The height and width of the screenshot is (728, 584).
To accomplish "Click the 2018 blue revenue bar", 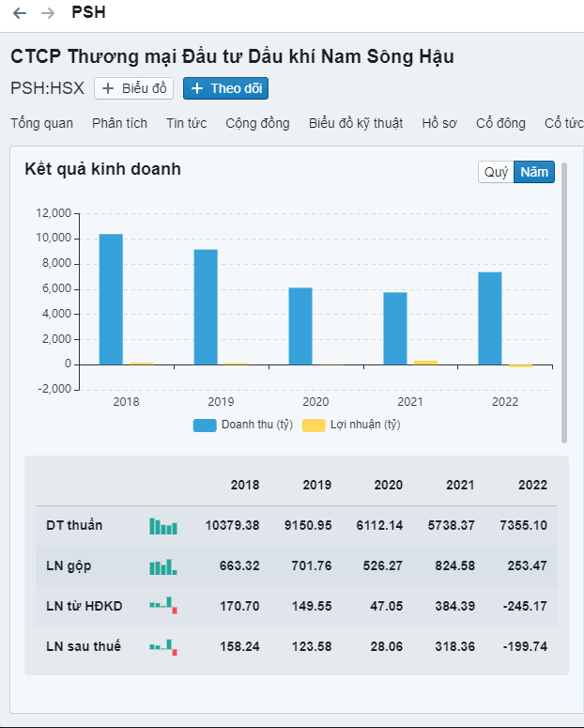I will [111, 299].
